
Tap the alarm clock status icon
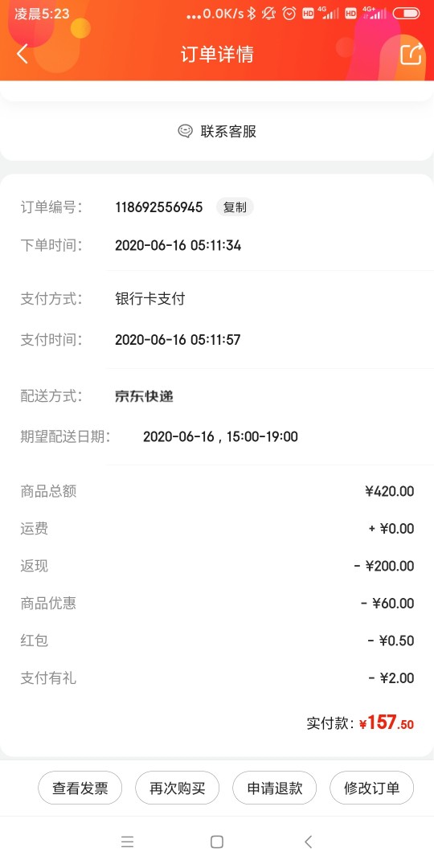[x=289, y=14]
